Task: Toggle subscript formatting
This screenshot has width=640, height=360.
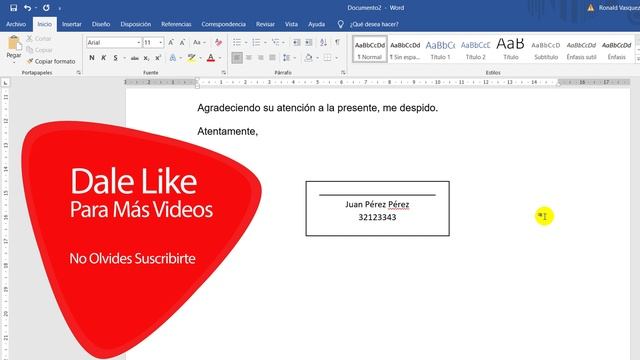Action: click(x=146, y=58)
